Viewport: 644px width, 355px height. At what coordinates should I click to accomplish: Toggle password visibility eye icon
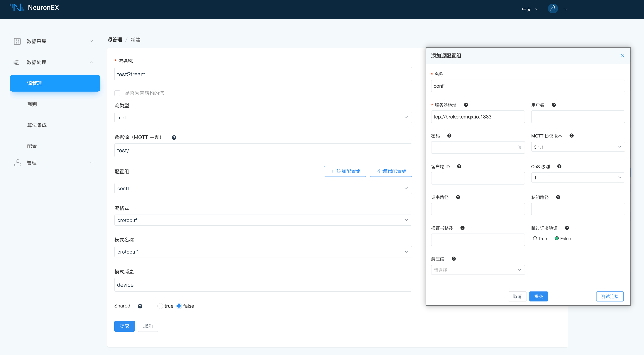pyautogui.click(x=520, y=147)
